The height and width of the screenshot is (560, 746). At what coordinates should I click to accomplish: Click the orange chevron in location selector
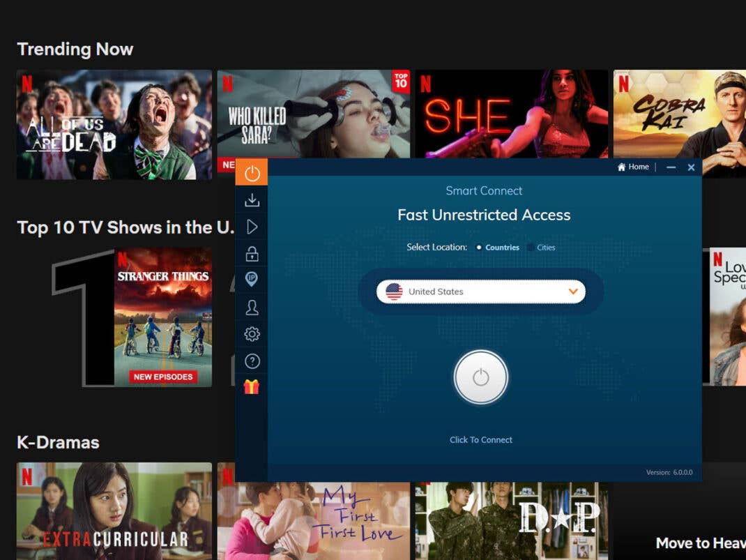click(573, 292)
